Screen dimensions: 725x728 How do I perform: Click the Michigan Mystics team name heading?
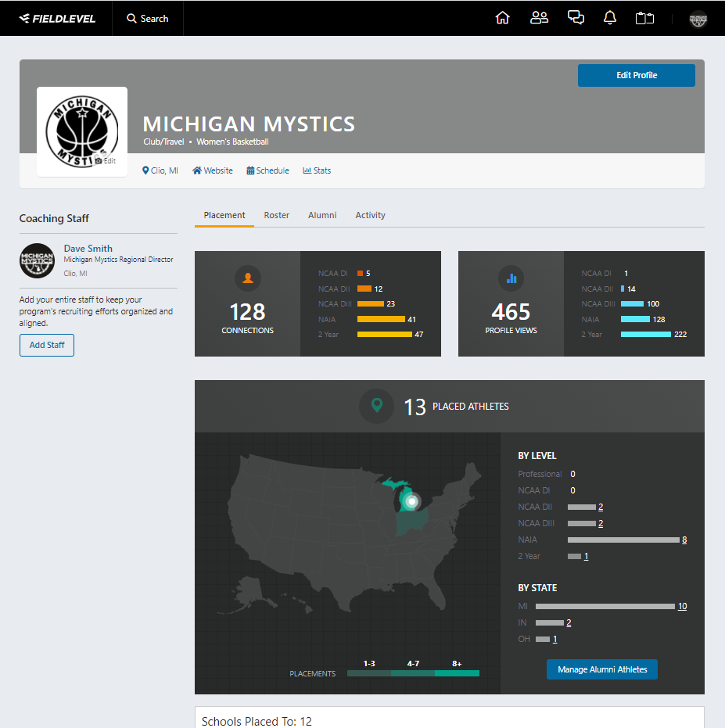coord(249,124)
